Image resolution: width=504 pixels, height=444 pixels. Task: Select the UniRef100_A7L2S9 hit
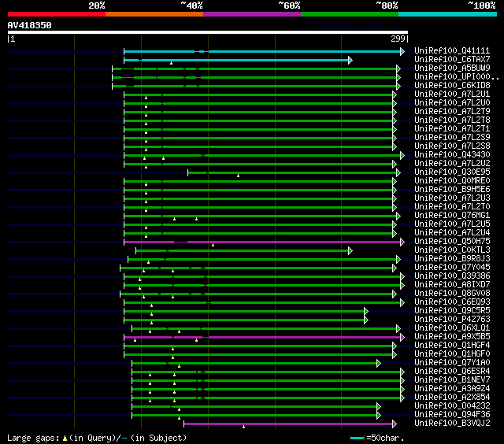[452, 138]
